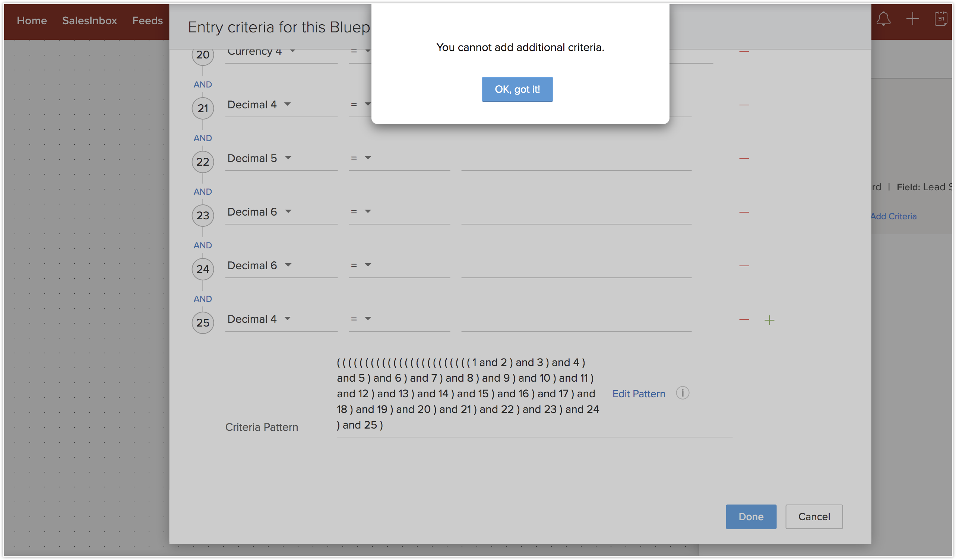Image resolution: width=956 pixels, height=560 pixels.
Task: Remove criteria row 23 with minus icon
Action: click(744, 212)
